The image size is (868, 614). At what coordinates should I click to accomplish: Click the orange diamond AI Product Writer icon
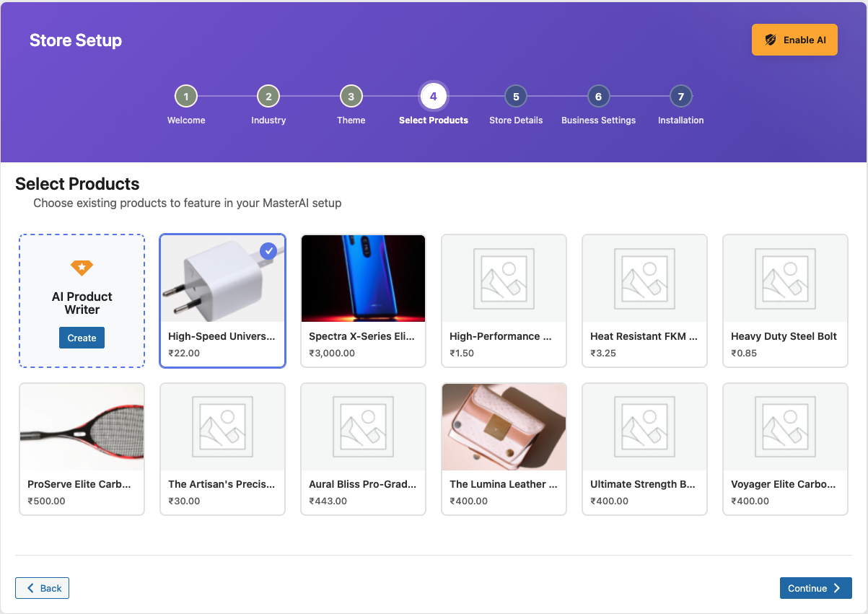[82, 268]
